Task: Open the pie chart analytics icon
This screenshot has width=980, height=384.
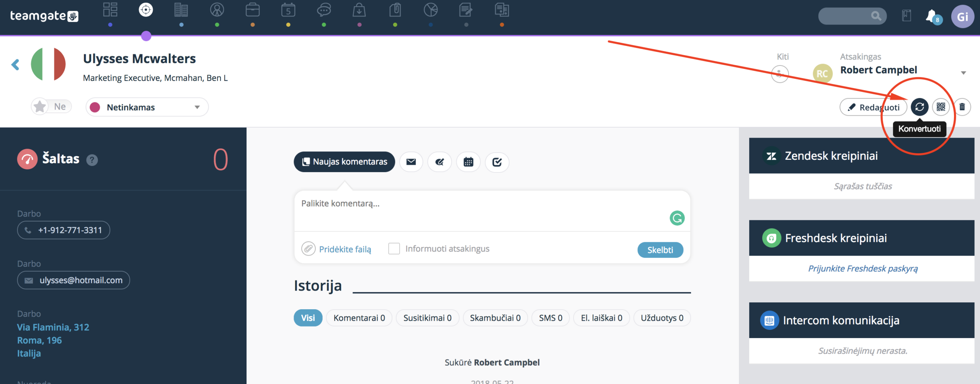Action: (x=431, y=10)
